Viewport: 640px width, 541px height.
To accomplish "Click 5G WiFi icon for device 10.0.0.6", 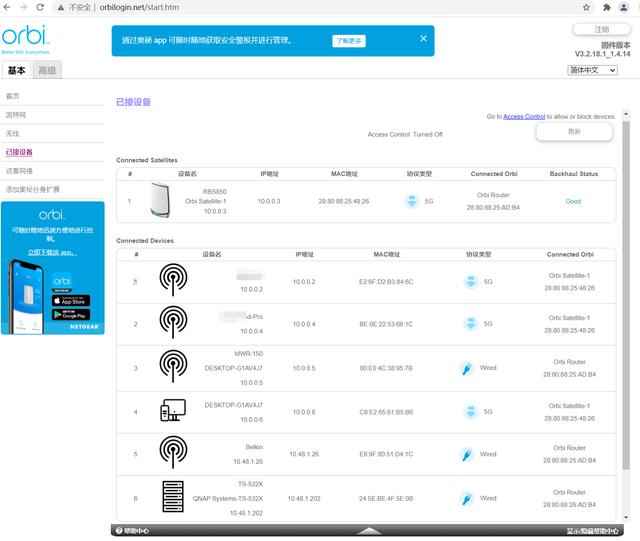I will 471,412.
